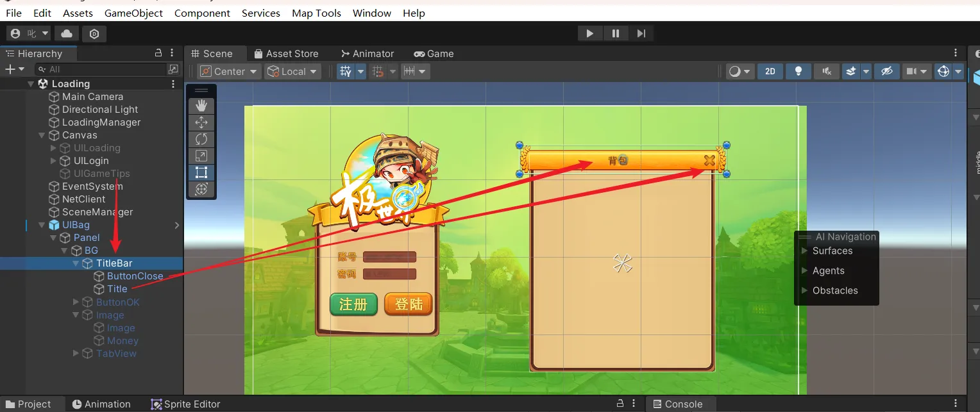Toggle scene lighting bulb
The height and width of the screenshot is (412, 980).
pyautogui.click(x=798, y=71)
